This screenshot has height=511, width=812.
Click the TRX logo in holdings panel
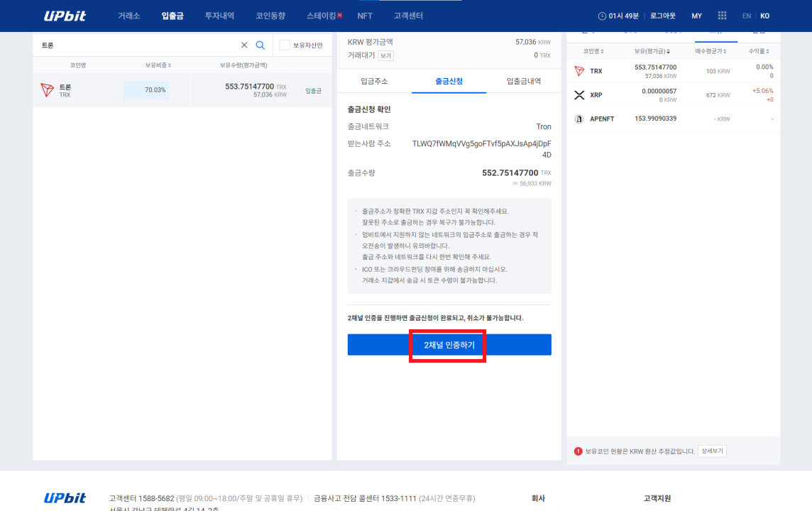579,71
